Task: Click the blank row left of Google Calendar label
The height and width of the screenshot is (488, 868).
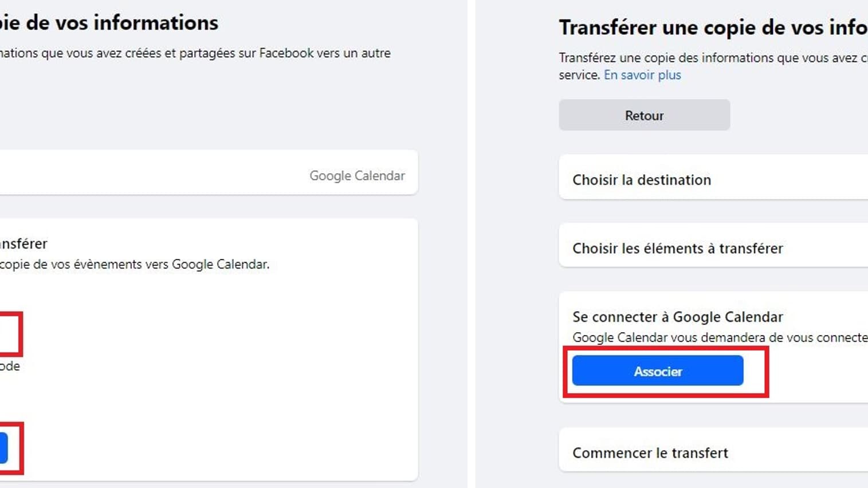Action: (x=152, y=172)
